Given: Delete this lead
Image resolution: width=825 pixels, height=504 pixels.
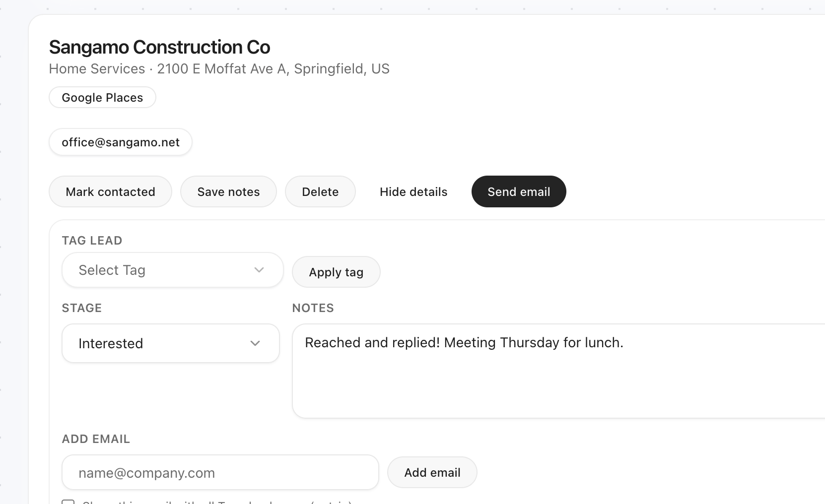Looking at the screenshot, I should point(320,192).
